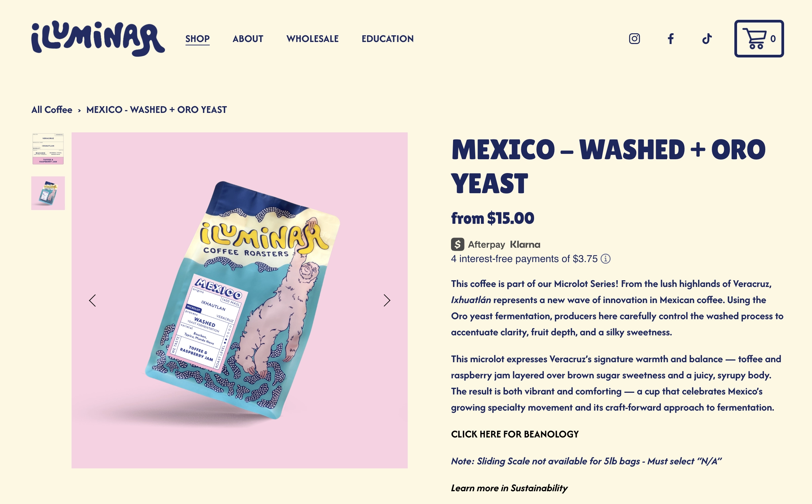Click the Iluminar logo

(98, 39)
